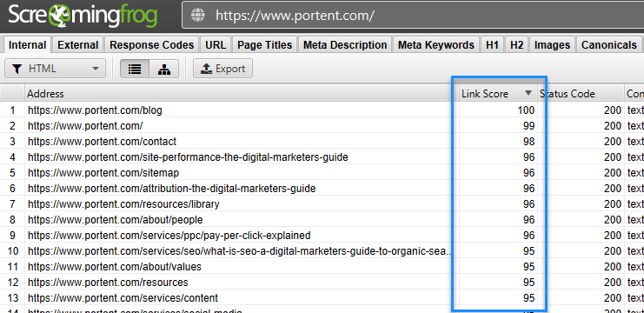
Task: Open the Images tab
Action: (x=553, y=44)
